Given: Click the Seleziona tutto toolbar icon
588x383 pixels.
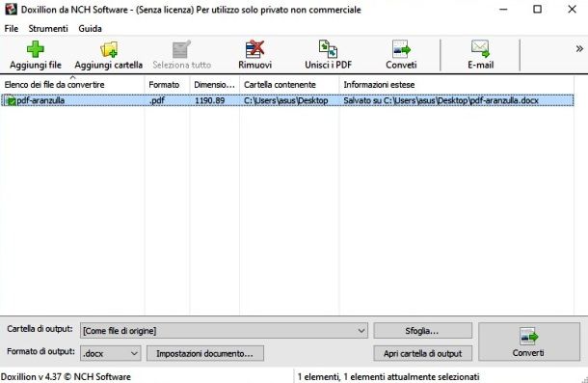Looking at the screenshot, I should (x=181, y=49).
